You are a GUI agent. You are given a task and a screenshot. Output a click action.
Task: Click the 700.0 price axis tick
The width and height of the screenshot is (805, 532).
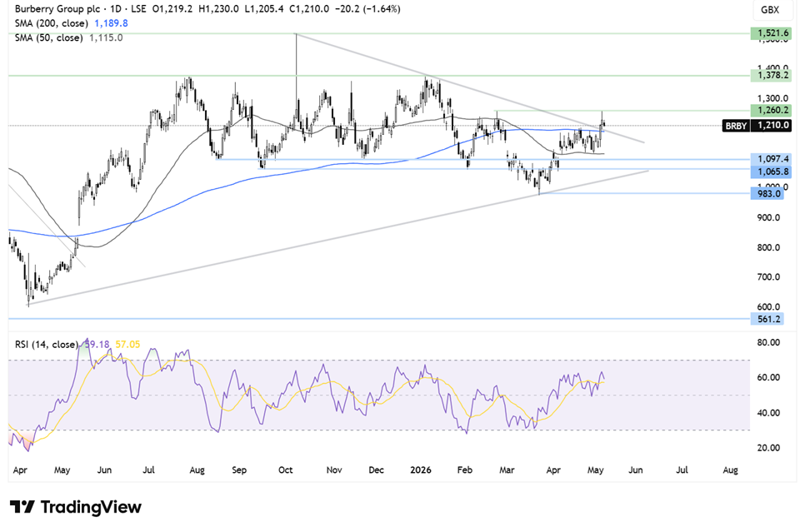pyautogui.click(x=768, y=277)
